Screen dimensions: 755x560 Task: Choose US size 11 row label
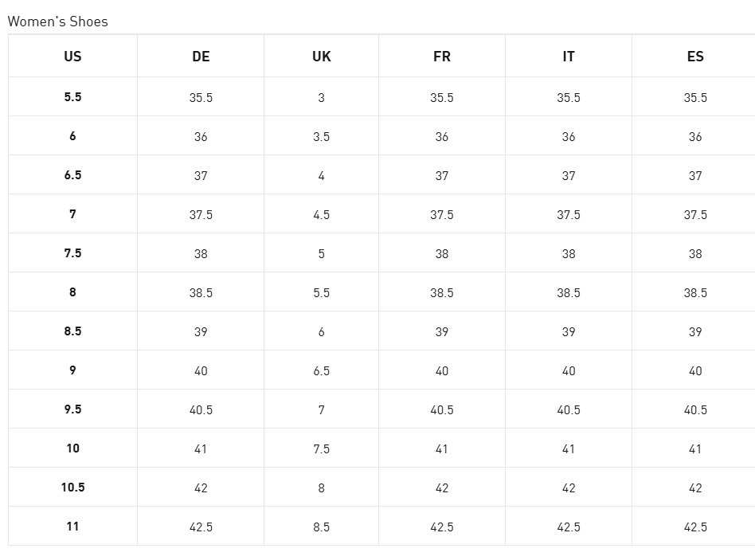point(72,527)
